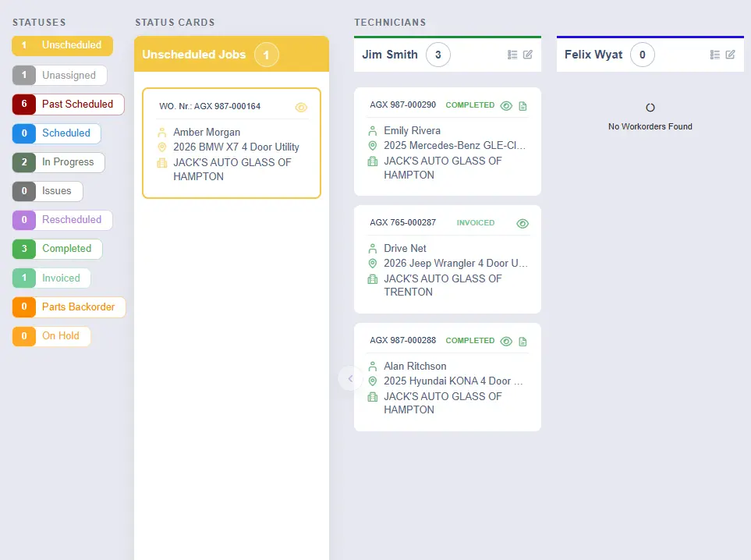Screen dimensions: 751x560
Task: Click the blue Scheduled count swatch
Action: tap(24, 133)
